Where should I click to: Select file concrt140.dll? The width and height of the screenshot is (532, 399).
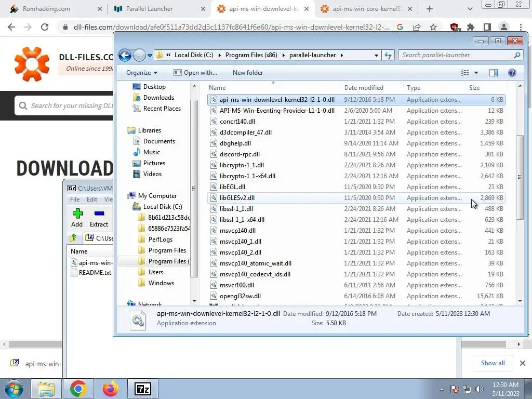[x=356, y=122]
